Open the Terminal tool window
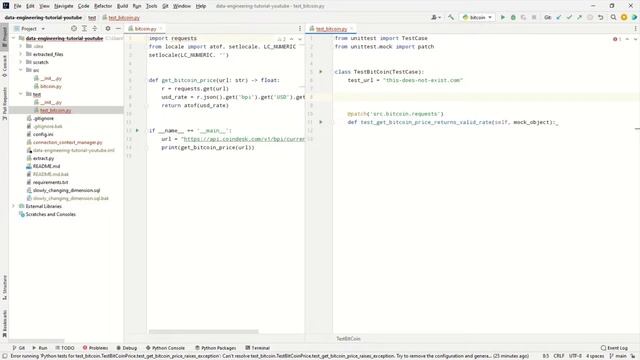640x360 pixels. click(x=258, y=348)
